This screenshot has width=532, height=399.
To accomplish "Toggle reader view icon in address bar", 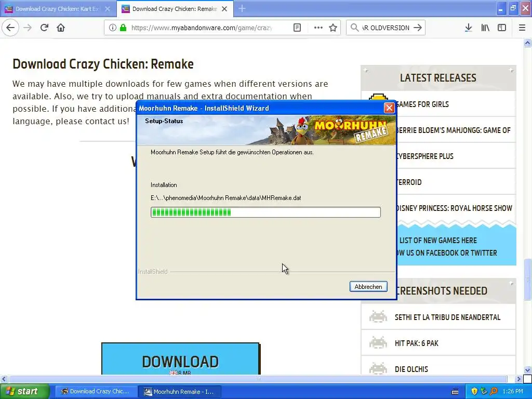I will coord(297,28).
